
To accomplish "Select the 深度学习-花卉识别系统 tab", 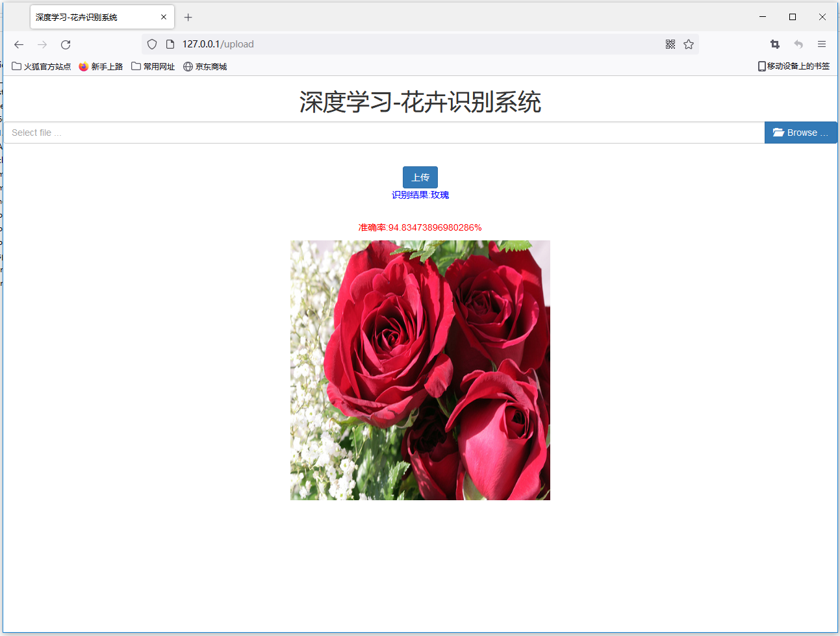I will point(102,18).
